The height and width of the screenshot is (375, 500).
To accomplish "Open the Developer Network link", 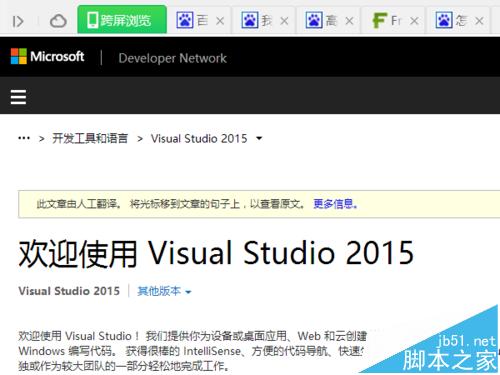I will click(x=173, y=58).
